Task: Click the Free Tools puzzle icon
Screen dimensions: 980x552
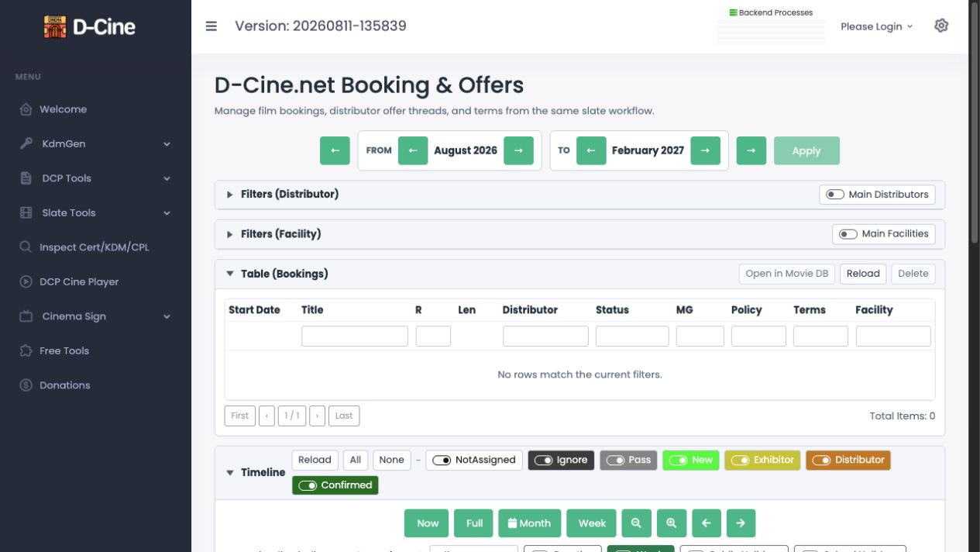Action: (x=26, y=350)
